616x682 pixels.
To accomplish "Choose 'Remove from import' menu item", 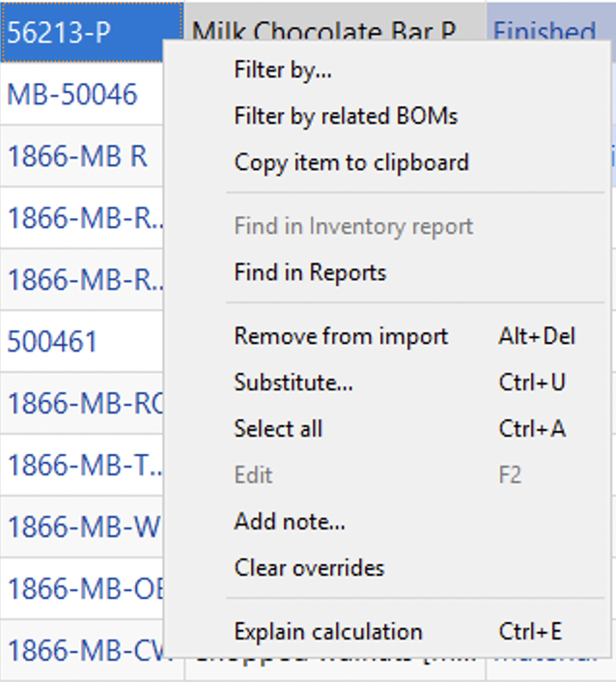I will click(x=341, y=336).
